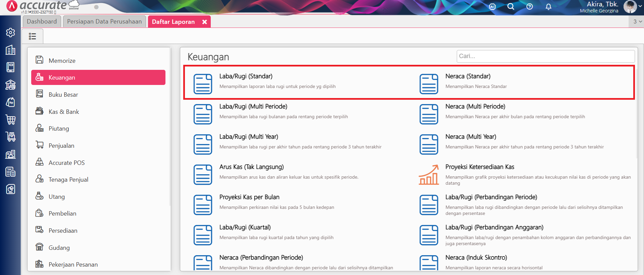Viewport: 644px width, 275px height.
Task: Toggle the report list view button
Action: coord(33,36)
